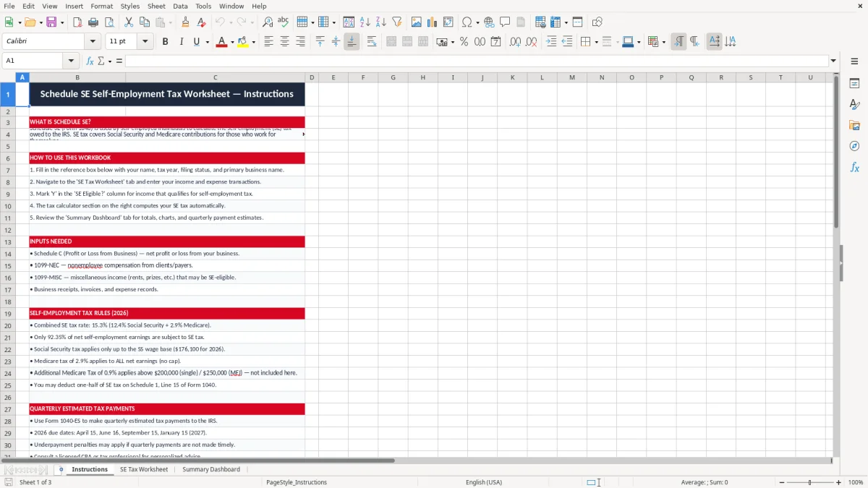Insert Chart from toolbar
868x488 pixels.
433,22
